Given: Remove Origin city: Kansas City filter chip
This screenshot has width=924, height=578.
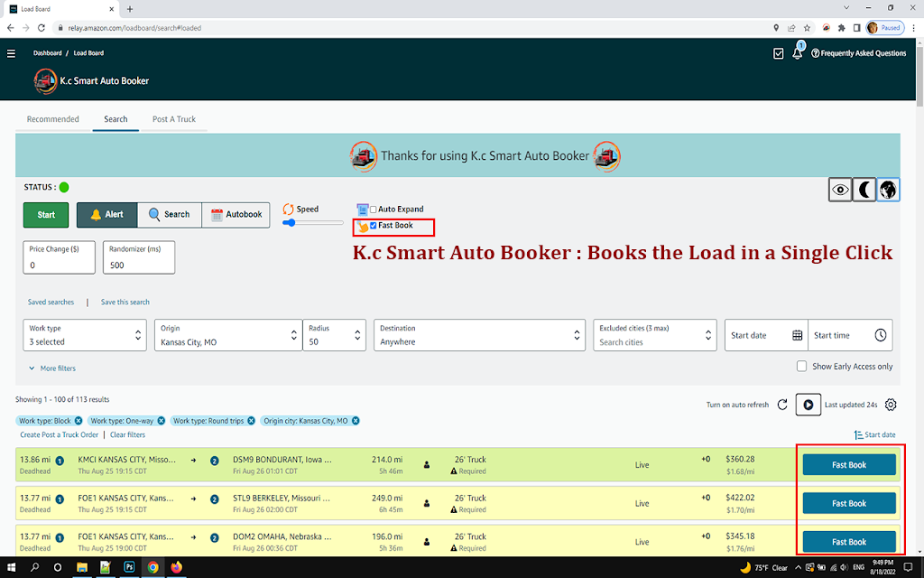Looking at the screenshot, I should (356, 421).
